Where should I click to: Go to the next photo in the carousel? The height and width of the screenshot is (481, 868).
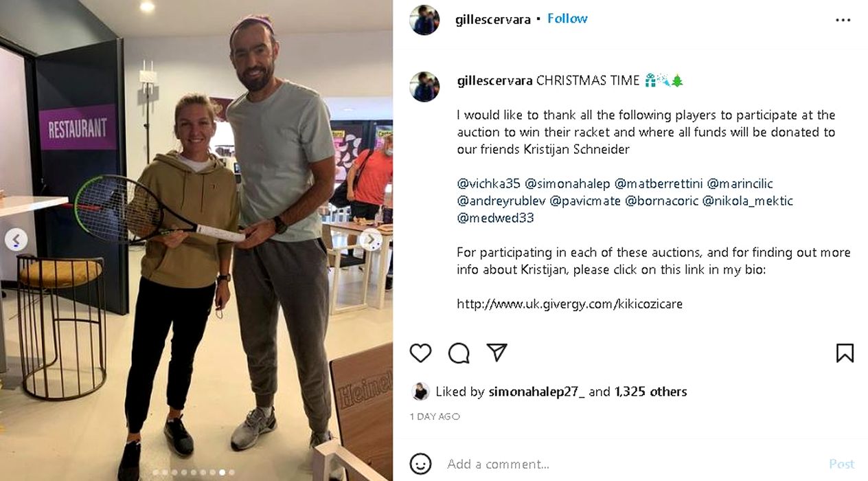tap(371, 240)
